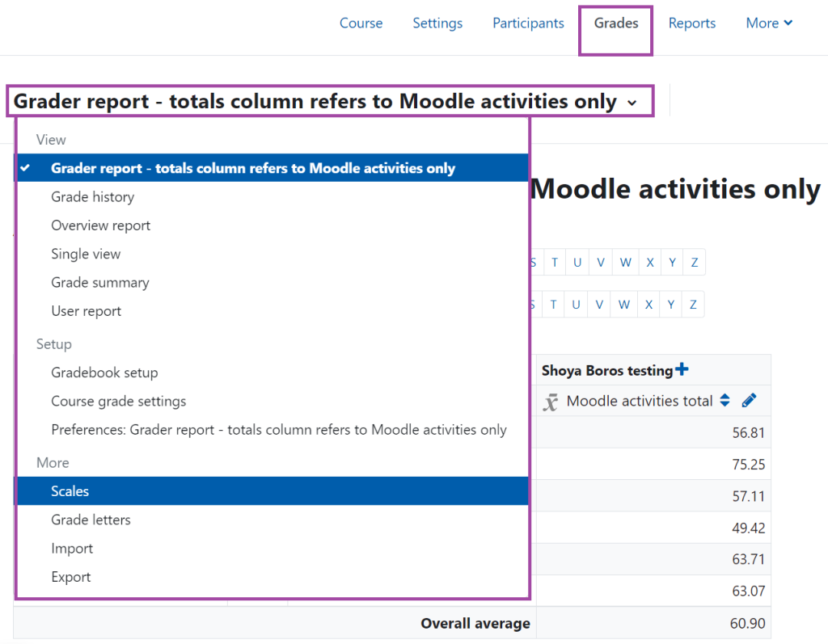828x644 pixels.
Task: Collapse the Grader report selector dropdown
Action: [633, 101]
